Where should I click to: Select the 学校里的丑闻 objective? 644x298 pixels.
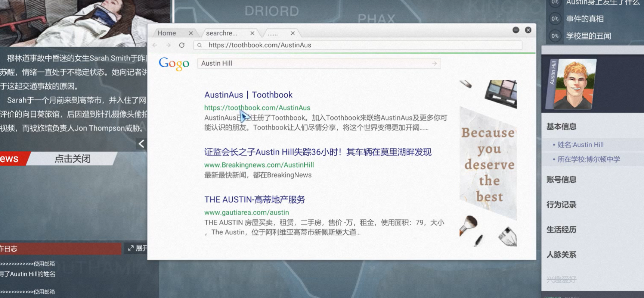pyautogui.click(x=589, y=36)
